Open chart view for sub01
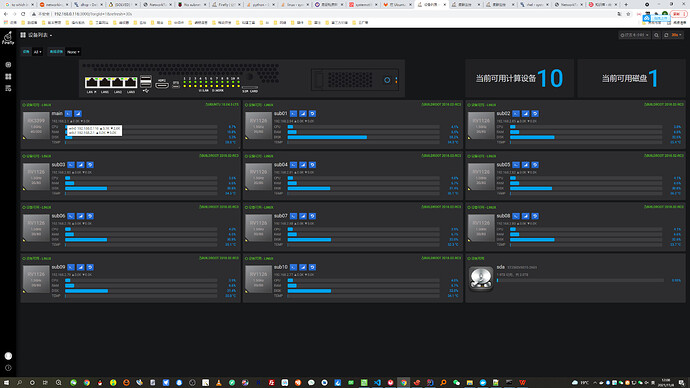This screenshot has width=690, height=388. 303,113
